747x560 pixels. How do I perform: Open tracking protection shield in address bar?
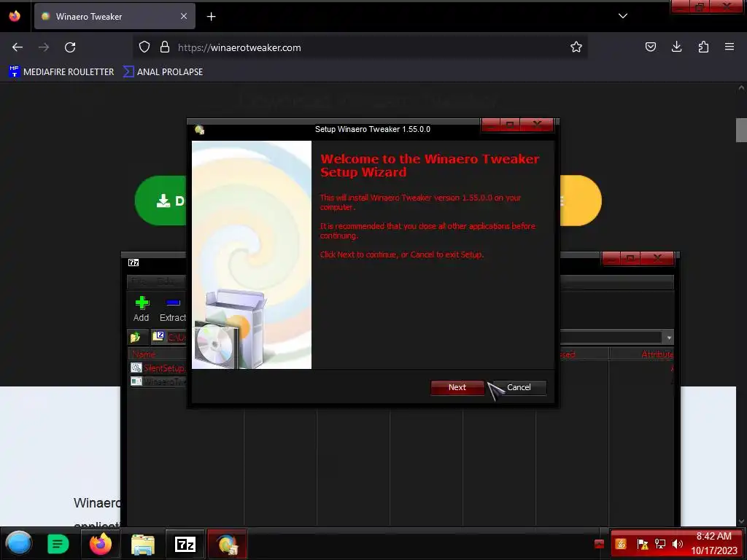coord(144,47)
